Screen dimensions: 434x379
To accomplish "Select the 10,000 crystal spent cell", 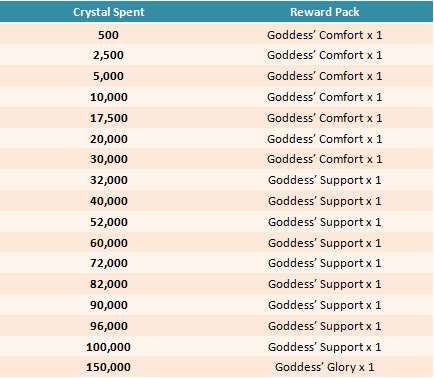I will [109, 97].
